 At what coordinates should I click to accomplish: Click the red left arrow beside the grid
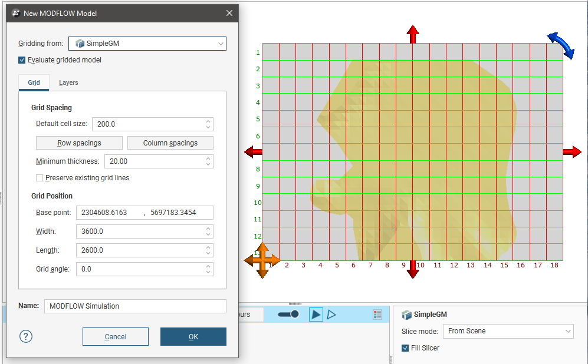click(x=253, y=153)
